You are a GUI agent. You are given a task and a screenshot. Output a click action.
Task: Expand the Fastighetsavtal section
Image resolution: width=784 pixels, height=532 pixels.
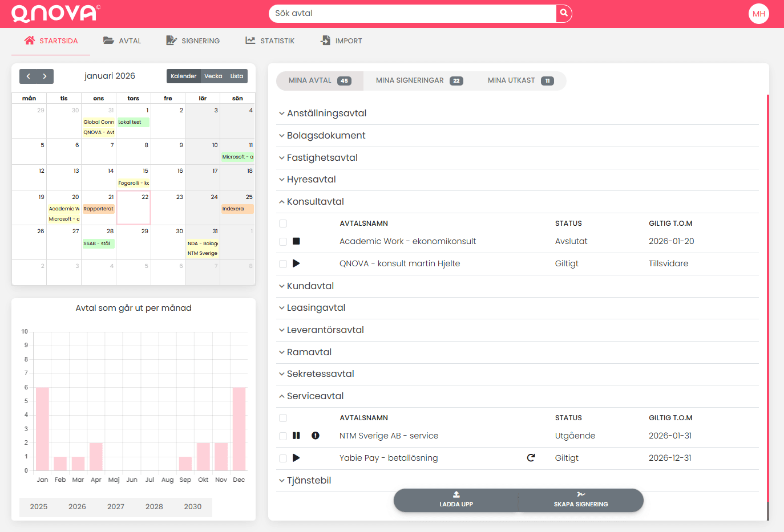tap(518, 158)
